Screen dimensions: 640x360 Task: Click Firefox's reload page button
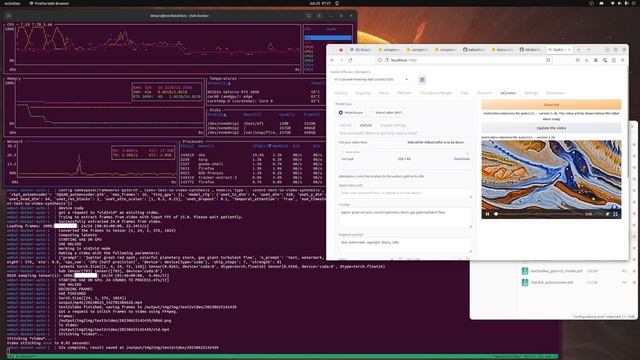[x=350, y=60]
